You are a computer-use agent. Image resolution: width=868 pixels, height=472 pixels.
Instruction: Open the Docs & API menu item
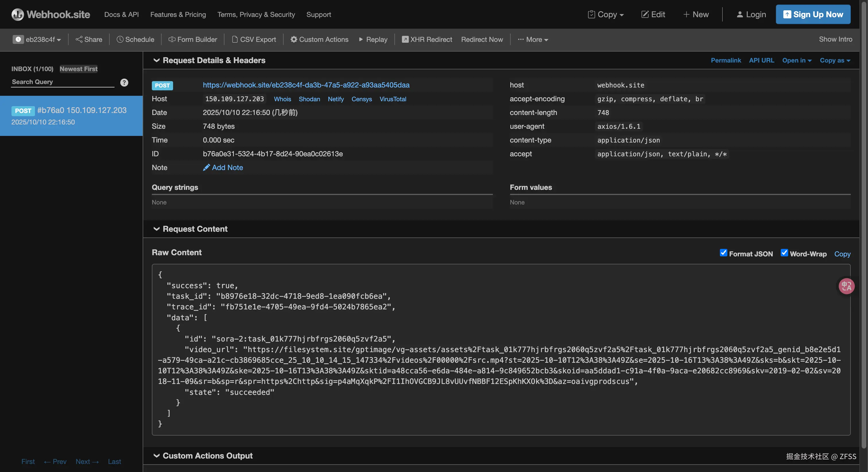coord(121,14)
